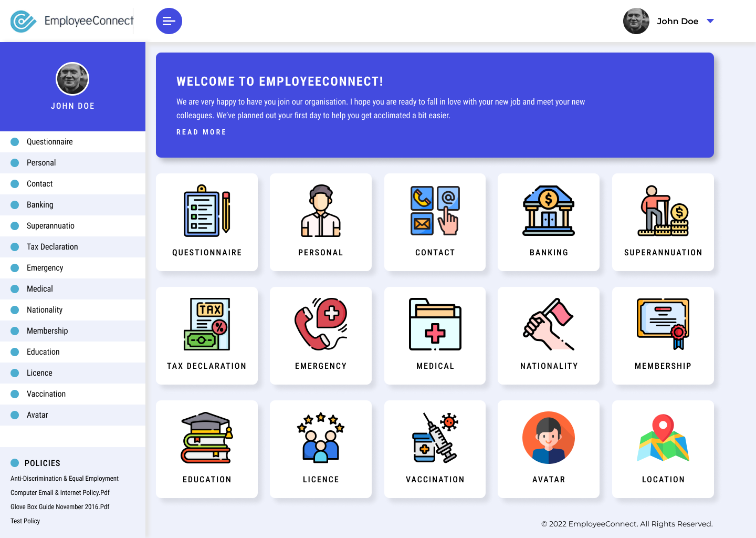Click John Doe's sidebar profile photo
The image size is (756, 538).
click(72, 79)
